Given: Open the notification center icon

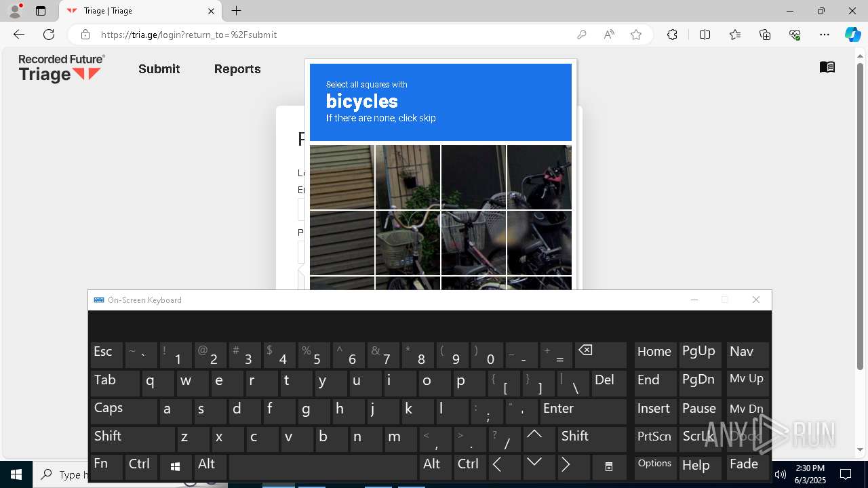Looking at the screenshot, I should [846, 474].
